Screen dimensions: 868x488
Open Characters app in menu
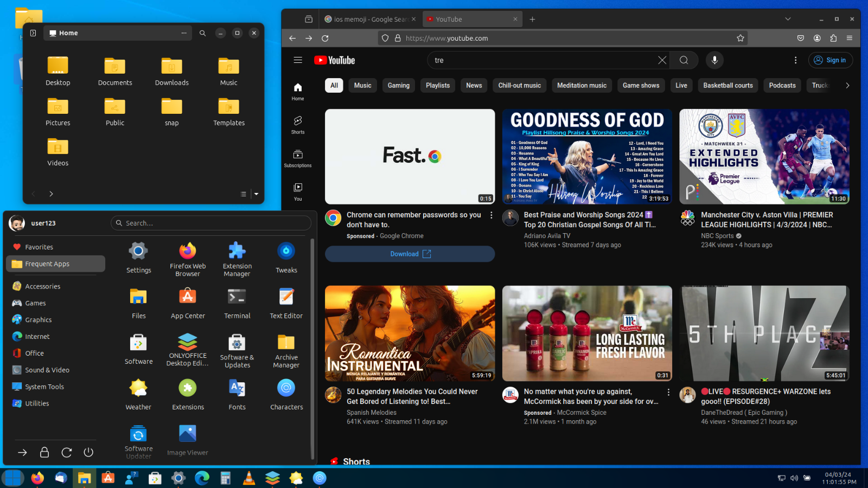click(x=286, y=394)
